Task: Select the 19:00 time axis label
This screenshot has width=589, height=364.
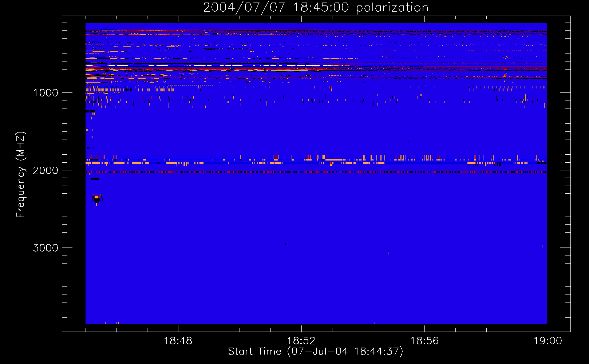Action: pos(548,341)
